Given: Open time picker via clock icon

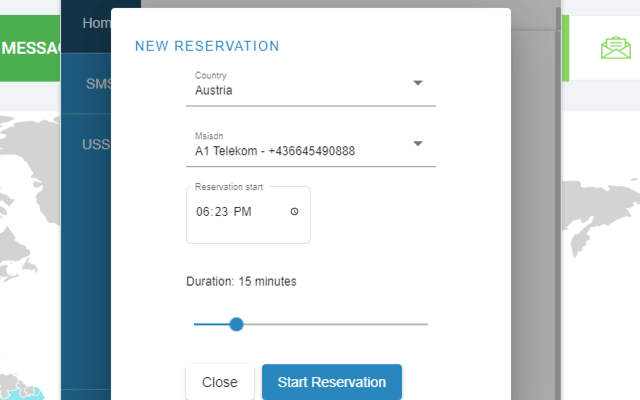Looking at the screenshot, I should coord(294,212).
